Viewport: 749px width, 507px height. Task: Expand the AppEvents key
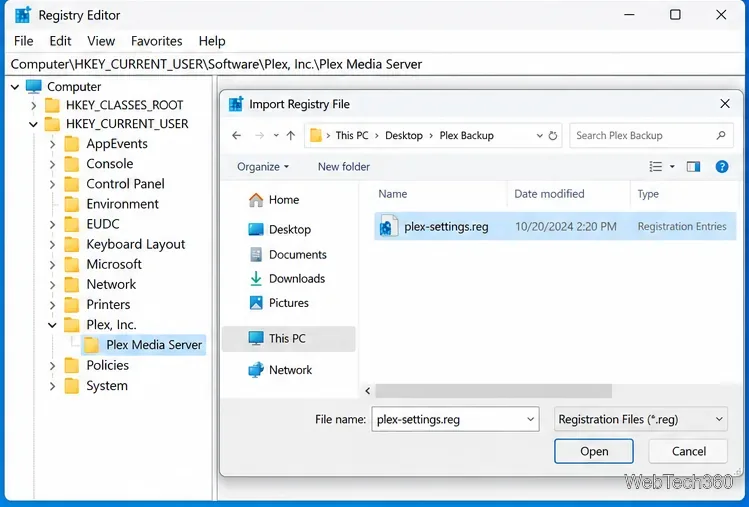click(x=53, y=144)
